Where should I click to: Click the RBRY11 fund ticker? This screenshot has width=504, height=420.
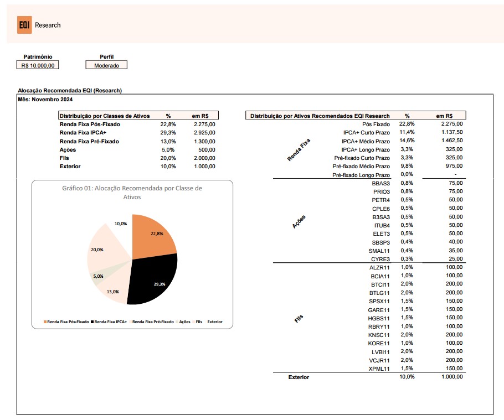coord(379,326)
